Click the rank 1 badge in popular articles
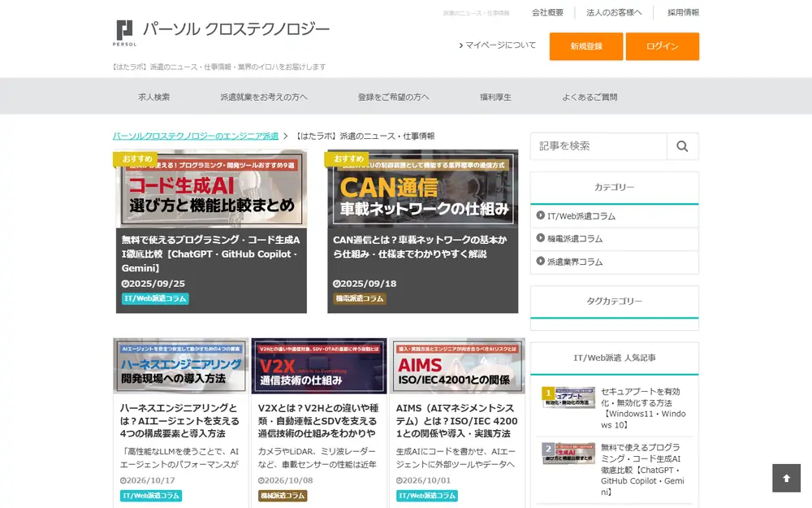Image resolution: width=812 pixels, height=508 pixels. [548, 393]
